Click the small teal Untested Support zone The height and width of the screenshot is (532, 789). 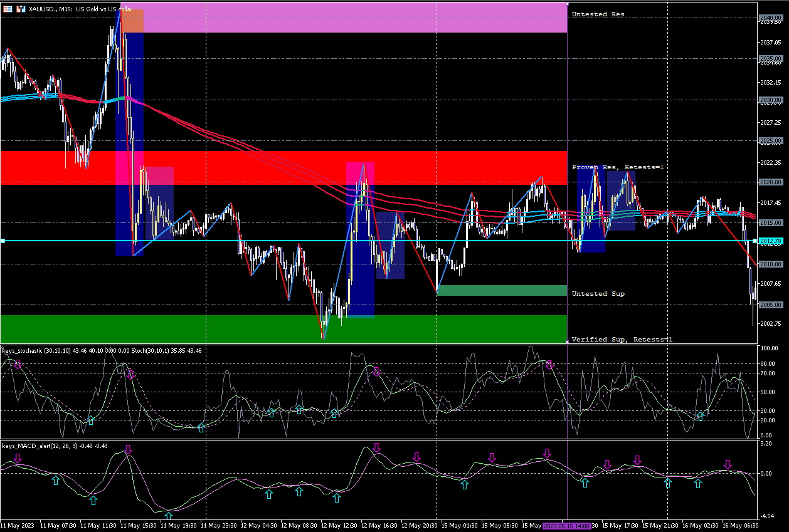point(502,291)
